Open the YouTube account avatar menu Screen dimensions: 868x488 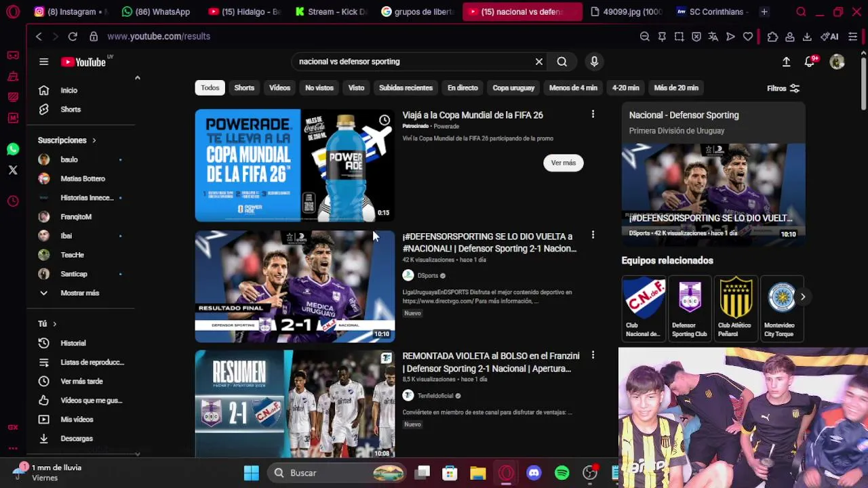(x=837, y=62)
